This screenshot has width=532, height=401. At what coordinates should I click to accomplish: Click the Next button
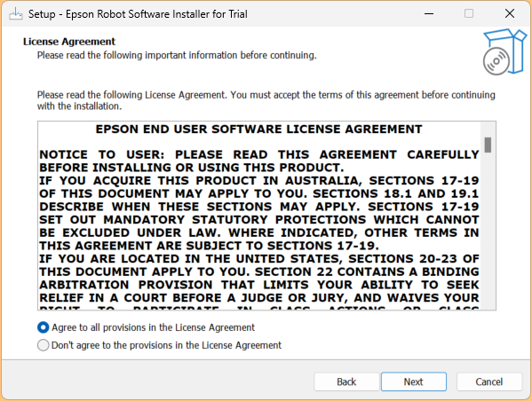tap(414, 381)
